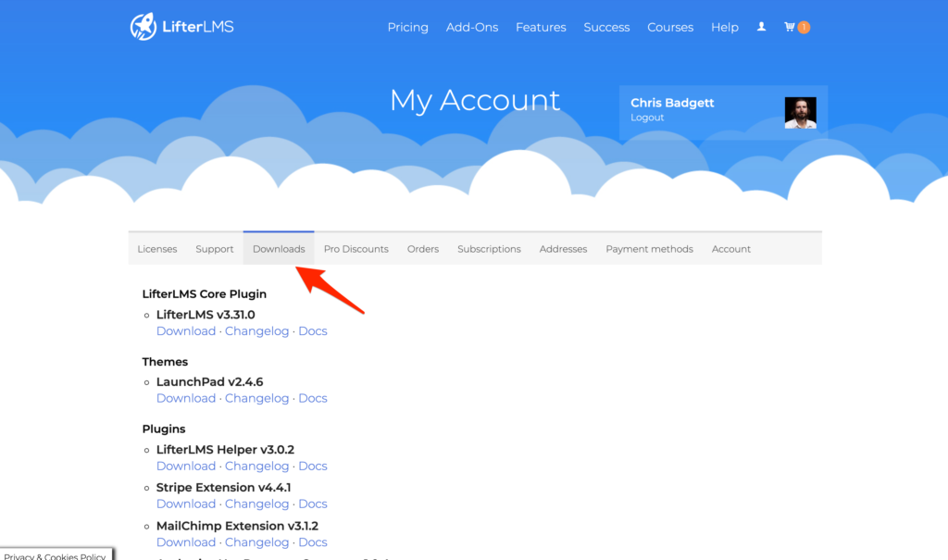Log out via the Logout link
This screenshot has width=948, height=560.
coord(647,118)
